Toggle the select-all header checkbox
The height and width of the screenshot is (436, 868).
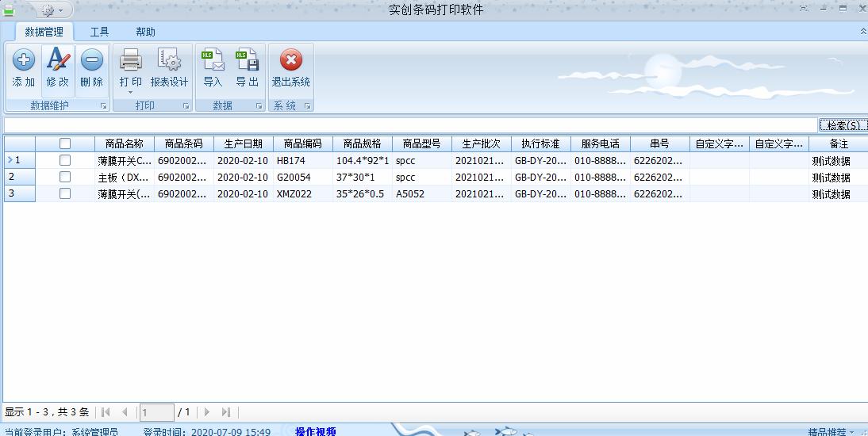coord(65,143)
